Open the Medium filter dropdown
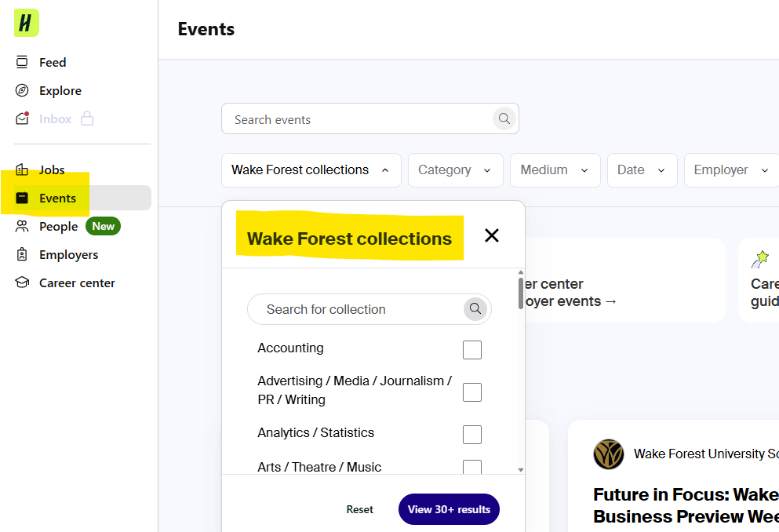The width and height of the screenshot is (779, 532). tap(555, 170)
